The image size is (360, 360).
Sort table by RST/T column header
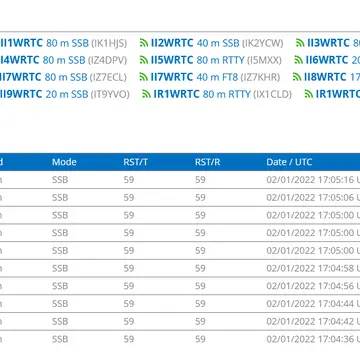point(135,162)
